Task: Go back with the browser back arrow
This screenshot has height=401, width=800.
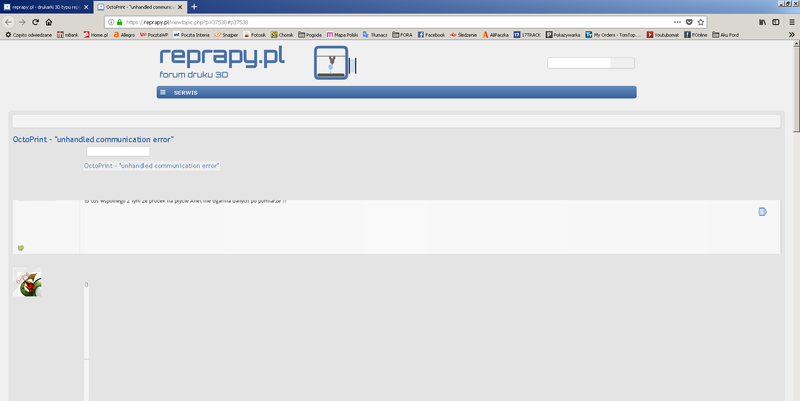Action: [x=8, y=22]
